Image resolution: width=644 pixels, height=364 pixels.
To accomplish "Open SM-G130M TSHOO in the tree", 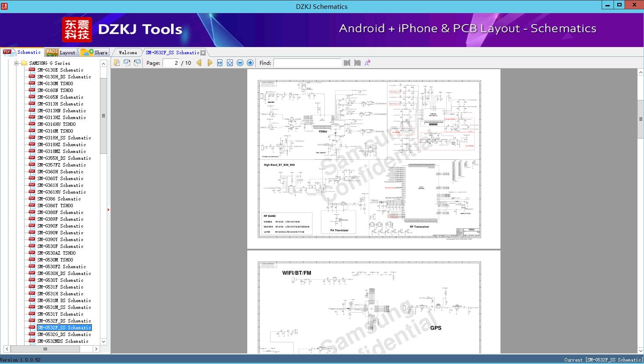I will 55,83.
